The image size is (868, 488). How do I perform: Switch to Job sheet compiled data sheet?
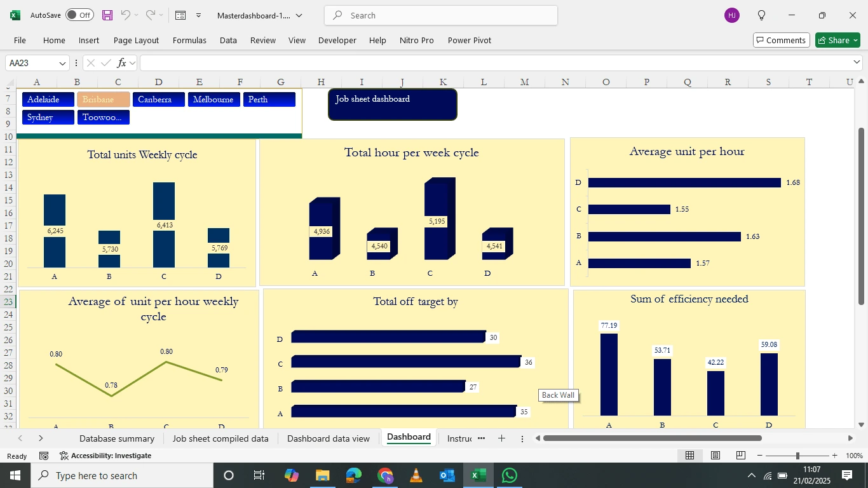pyautogui.click(x=220, y=438)
